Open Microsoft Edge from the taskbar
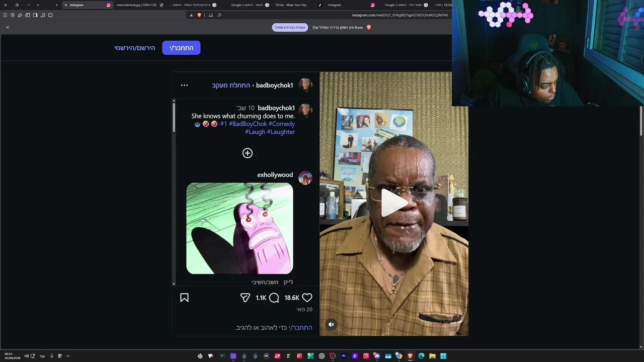Image resolution: width=644 pixels, height=362 pixels. pyautogui.click(x=421, y=356)
